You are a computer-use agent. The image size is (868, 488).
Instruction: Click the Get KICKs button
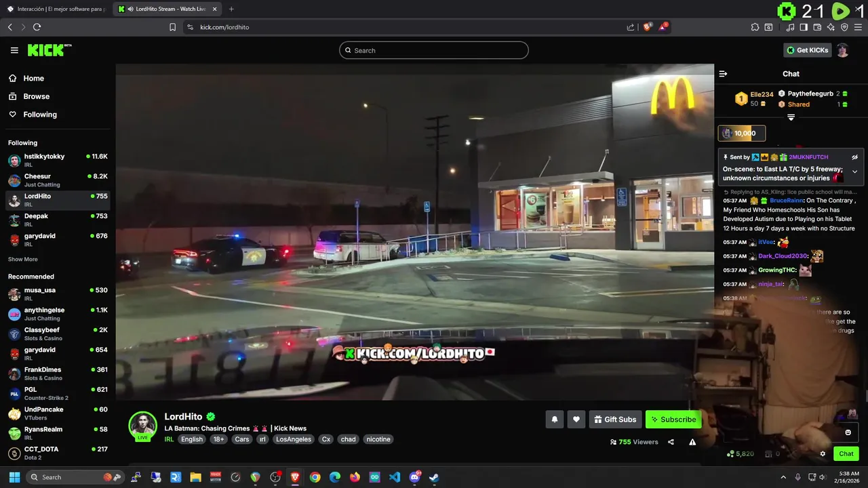[807, 50]
